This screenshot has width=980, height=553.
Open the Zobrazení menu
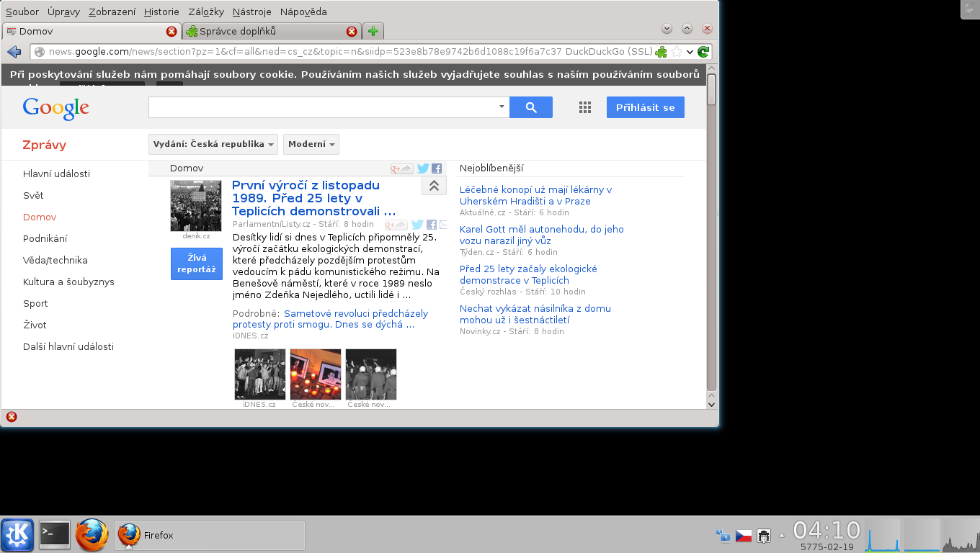(x=112, y=12)
